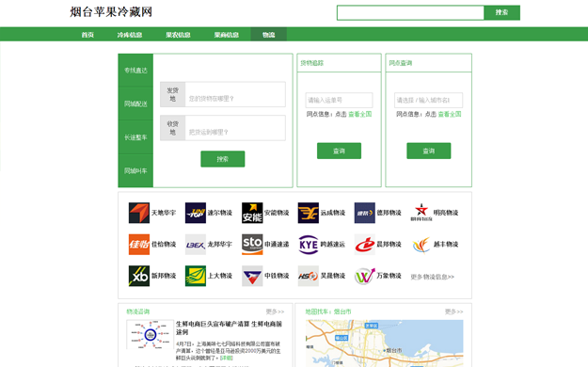Click 查看全国 link under 货物追踪
The image size is (588, 367).
click(360, 114)
